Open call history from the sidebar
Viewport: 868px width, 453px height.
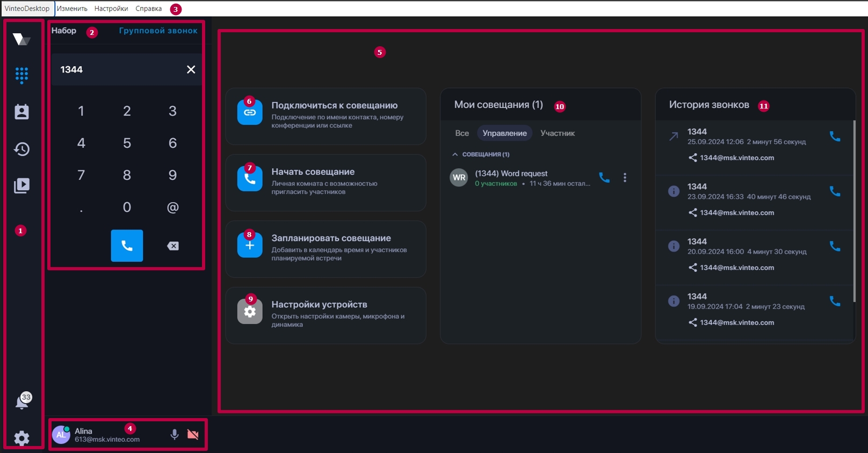click(x=21, y=149)
